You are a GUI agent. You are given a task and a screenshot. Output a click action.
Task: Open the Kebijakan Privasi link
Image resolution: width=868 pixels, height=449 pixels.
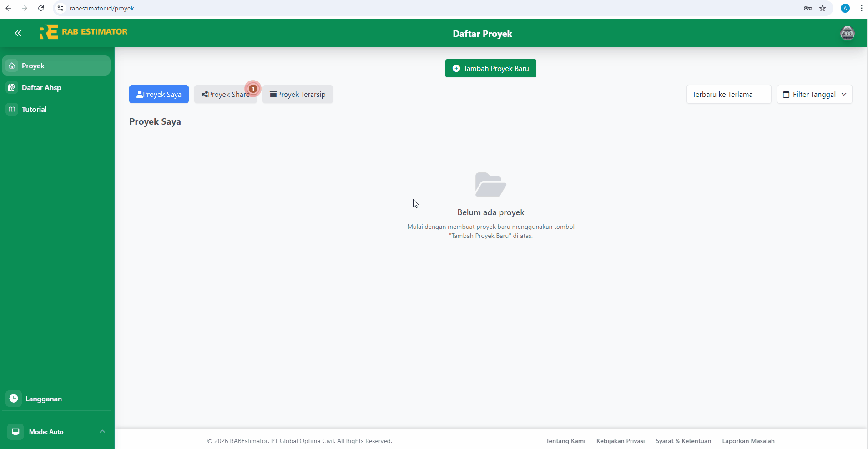[620, 440]
